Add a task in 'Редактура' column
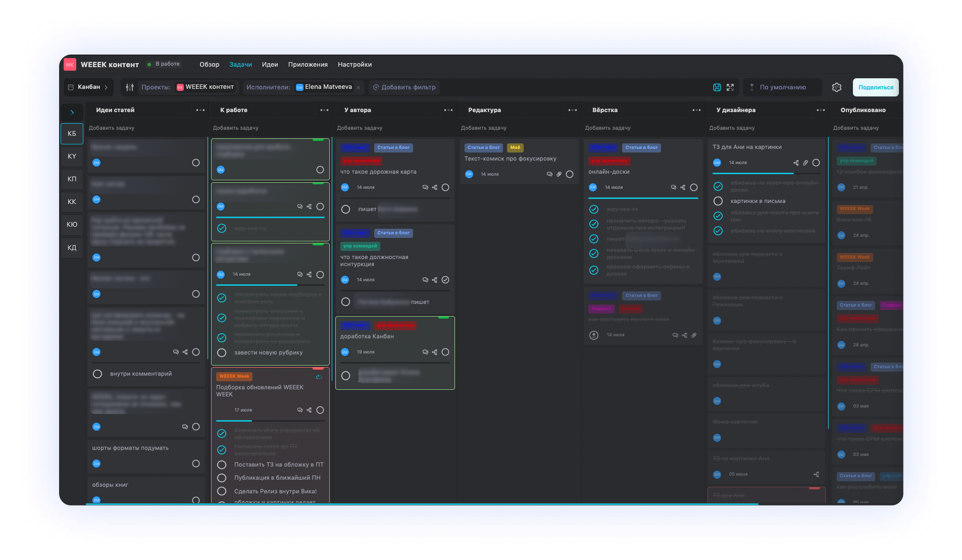962x560 pixels. pyautogui.click(x=484, y=128)
